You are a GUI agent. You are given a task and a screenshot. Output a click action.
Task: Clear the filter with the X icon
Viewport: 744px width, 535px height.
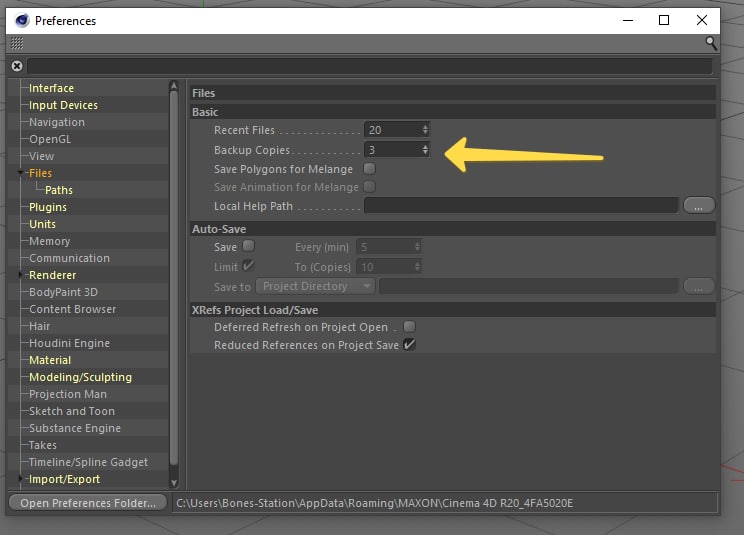17,66
